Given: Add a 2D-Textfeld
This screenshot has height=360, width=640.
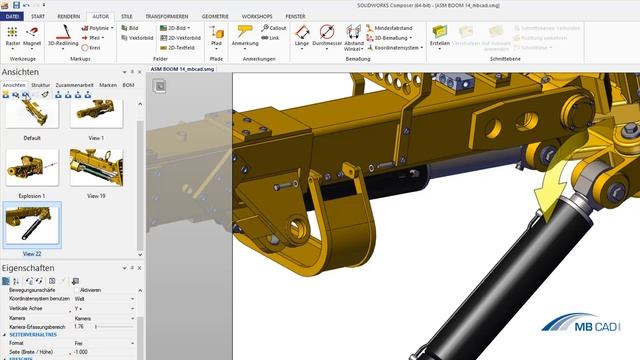Looking at the screenshot, I should pyautogui.click(x=177, y=48).
